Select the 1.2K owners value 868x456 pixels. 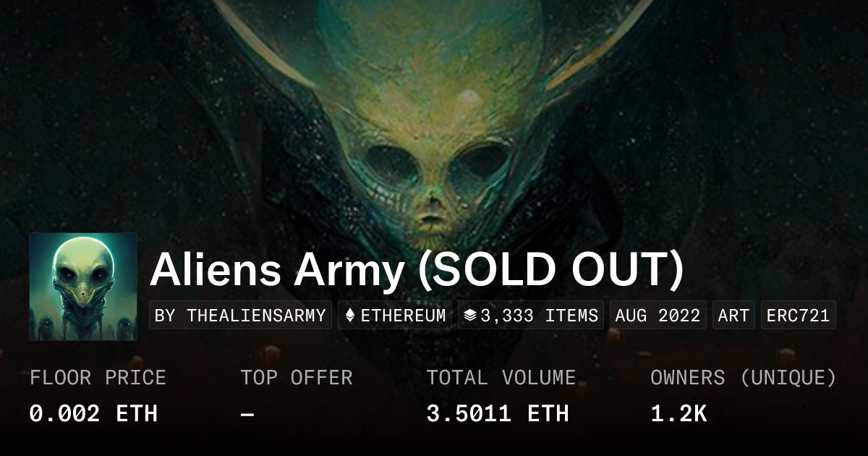(x=678, y=413)
